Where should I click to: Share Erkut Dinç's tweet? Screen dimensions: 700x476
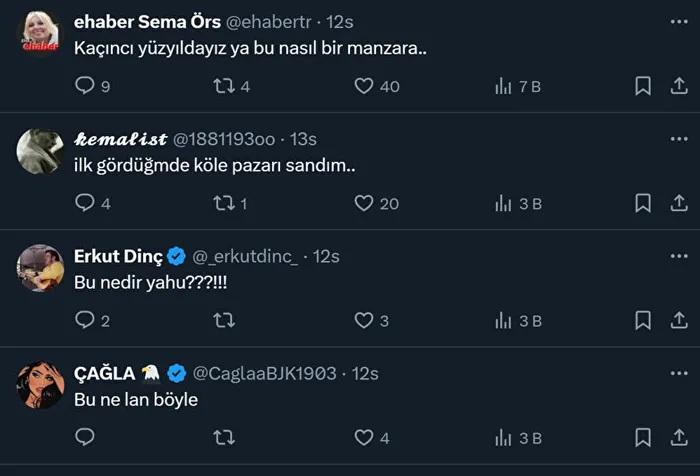pos(678,320)
